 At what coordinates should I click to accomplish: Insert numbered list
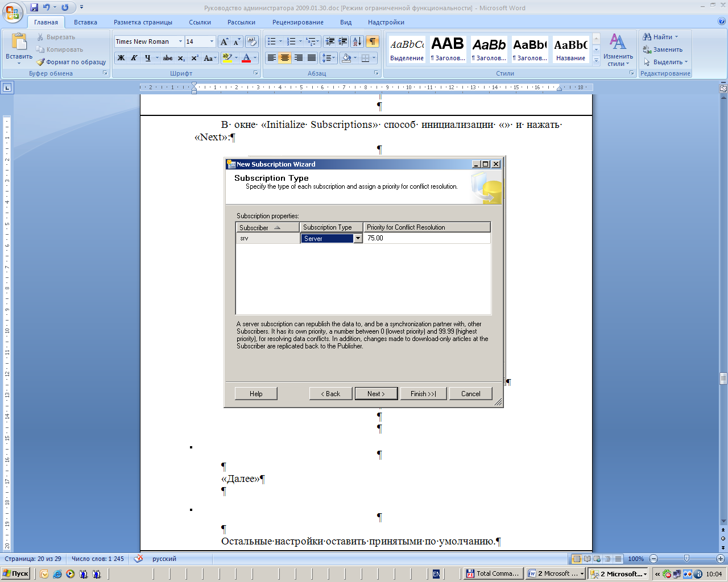291,41
